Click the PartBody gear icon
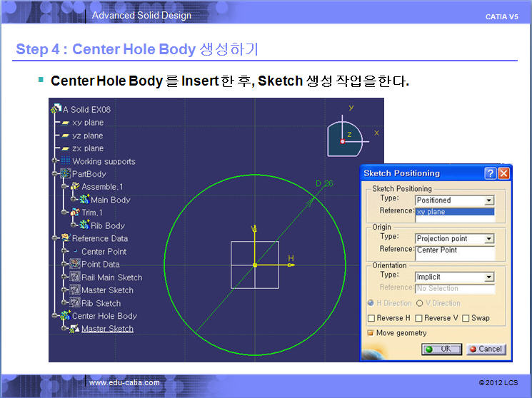532x398 pixels. pyautogui.click(x=66, y=174)
